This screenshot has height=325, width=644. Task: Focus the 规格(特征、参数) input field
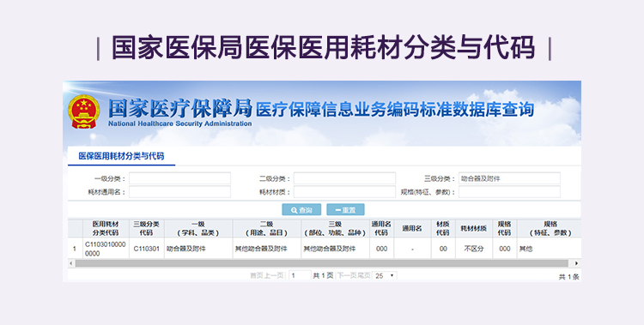click(509, 191)
